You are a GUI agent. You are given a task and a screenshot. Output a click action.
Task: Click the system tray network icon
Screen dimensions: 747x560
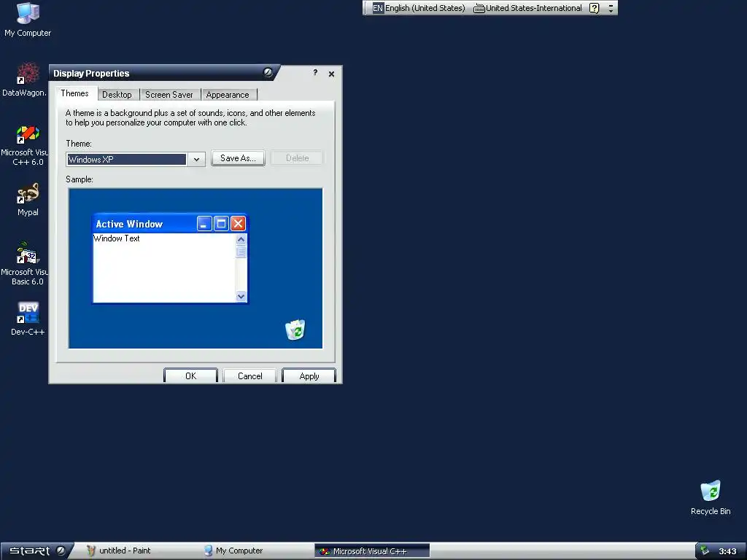click(705, 551)
